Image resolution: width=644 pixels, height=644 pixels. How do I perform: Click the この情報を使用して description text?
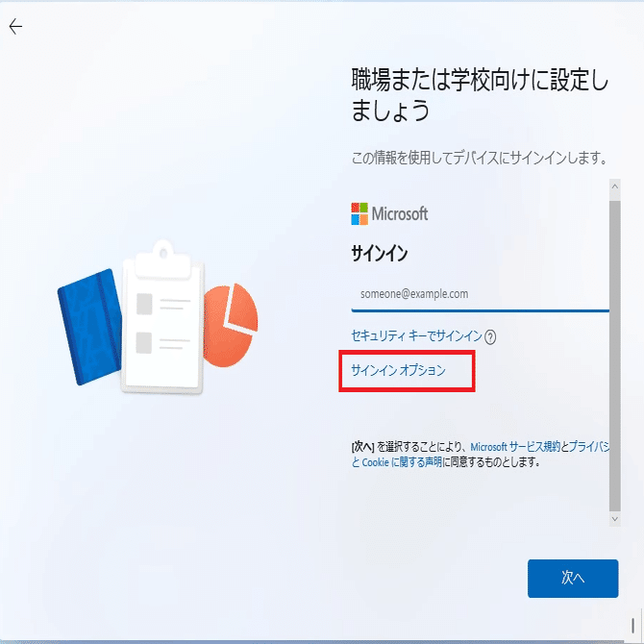click(480, 158)
